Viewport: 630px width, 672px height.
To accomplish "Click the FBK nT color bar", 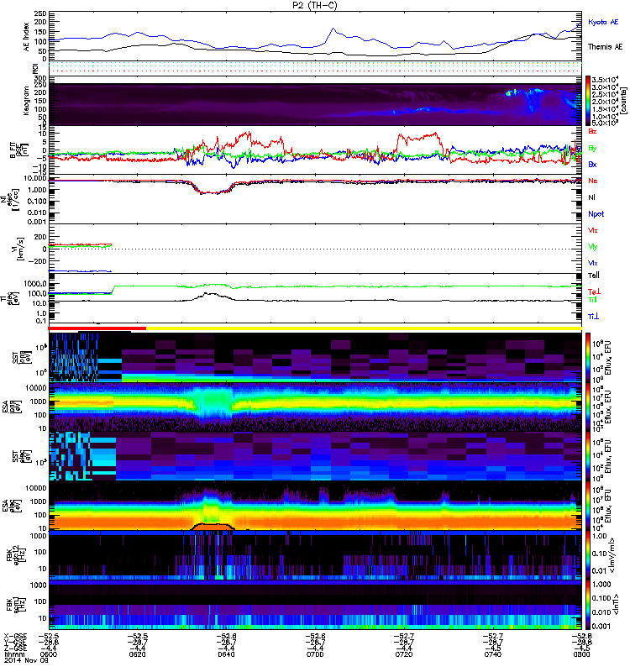I will coord(588,605).
